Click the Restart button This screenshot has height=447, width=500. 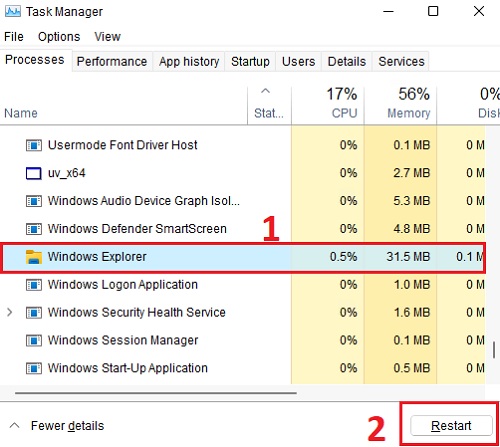451,426
